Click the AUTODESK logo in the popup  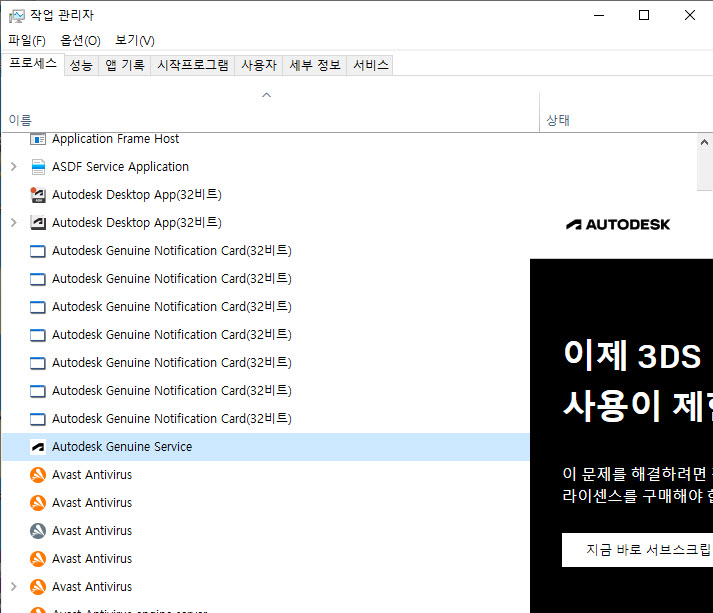pyautogui.click(x=618, y=224)
